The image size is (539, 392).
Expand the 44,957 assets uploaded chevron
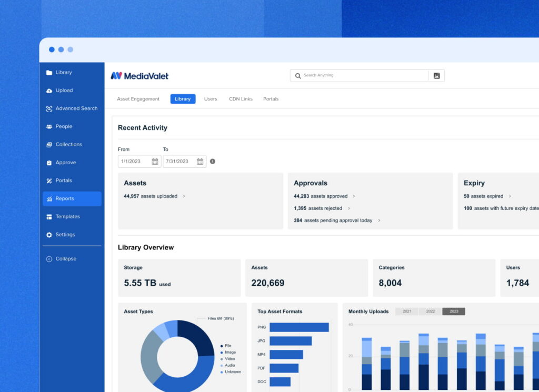(x=184, y=196)
